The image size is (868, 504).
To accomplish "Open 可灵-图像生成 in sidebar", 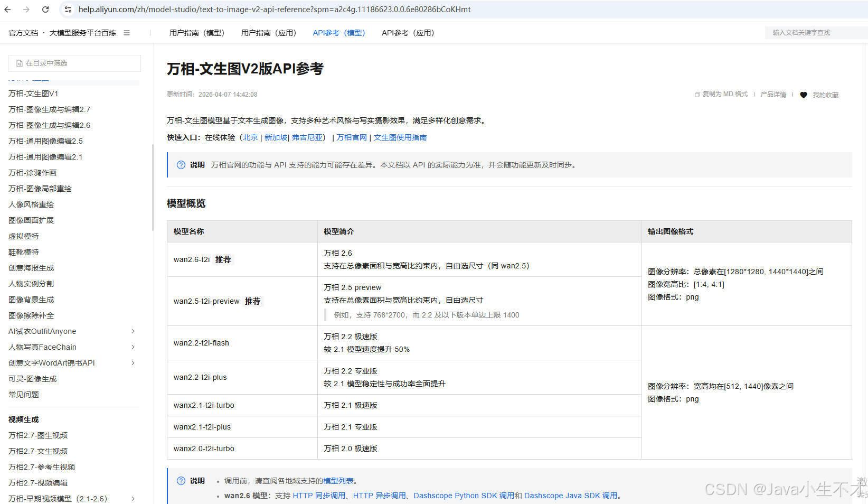I will [x=33, y=379].
